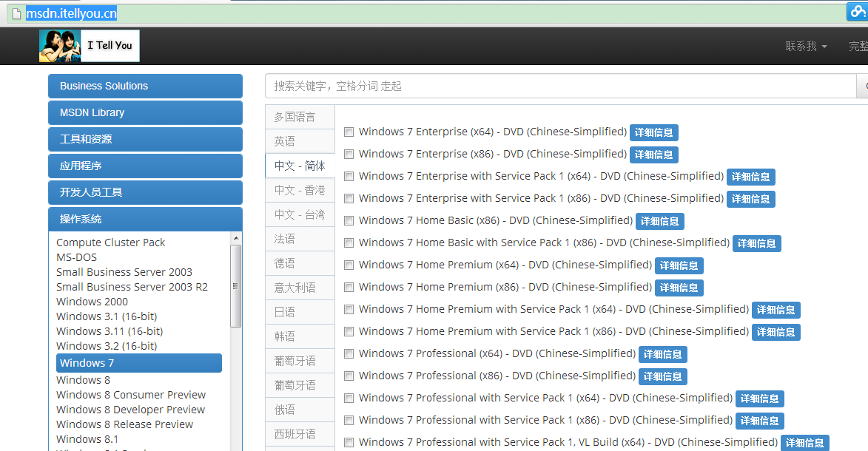Image resolution: width=868 pixels, height=451 pixels.
Task: Open 详细信息 for Windows 7 Enterprise (x86)
Action: click(x=653, y=155)
